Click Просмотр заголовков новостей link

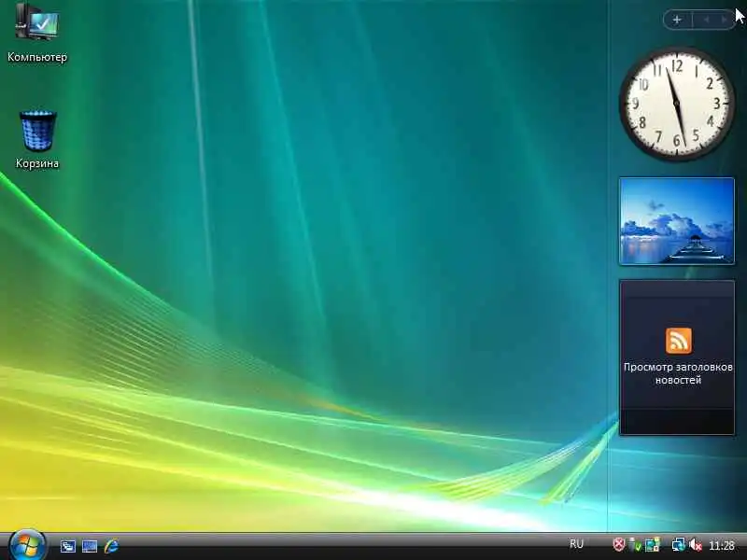tap(678, 374)
